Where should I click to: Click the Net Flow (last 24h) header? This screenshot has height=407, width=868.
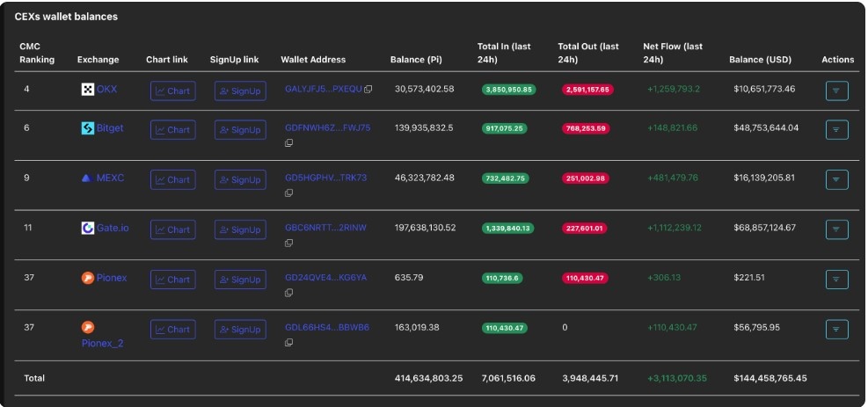coord(673,53)
